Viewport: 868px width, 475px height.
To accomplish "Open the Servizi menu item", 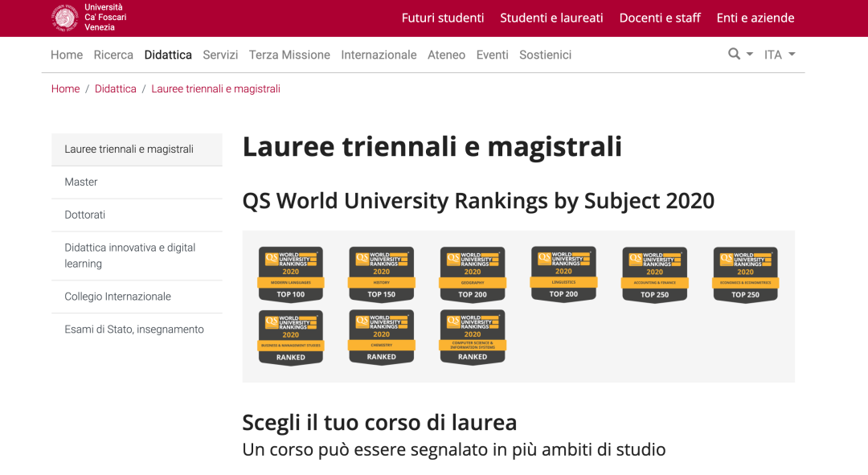I will (220, 55).
